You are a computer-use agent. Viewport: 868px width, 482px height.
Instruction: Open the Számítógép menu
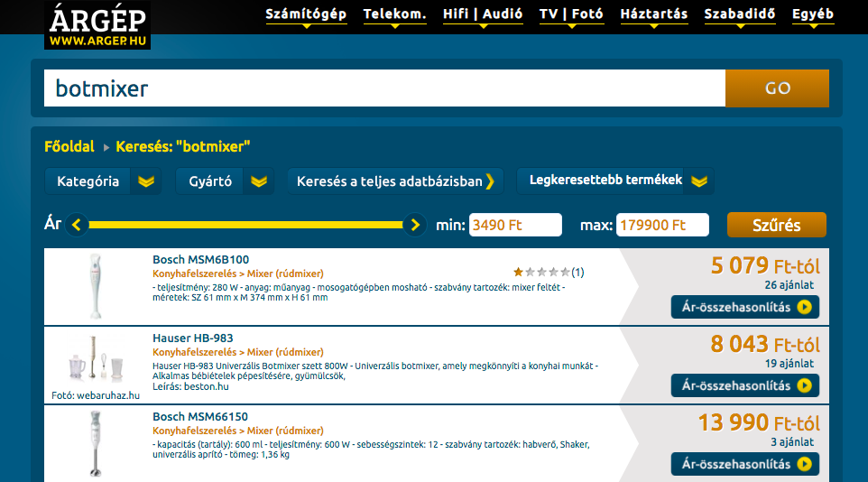point(306,15)
